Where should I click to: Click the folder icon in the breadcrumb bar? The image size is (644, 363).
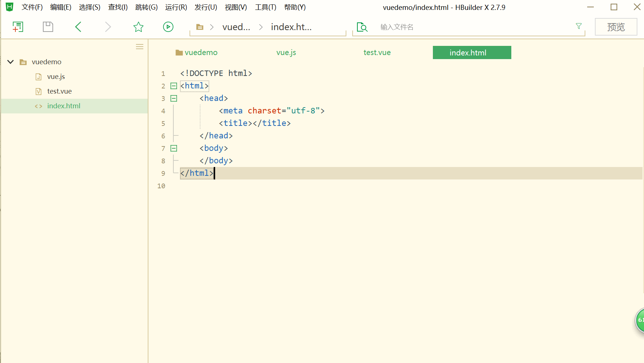coord(199,26)
